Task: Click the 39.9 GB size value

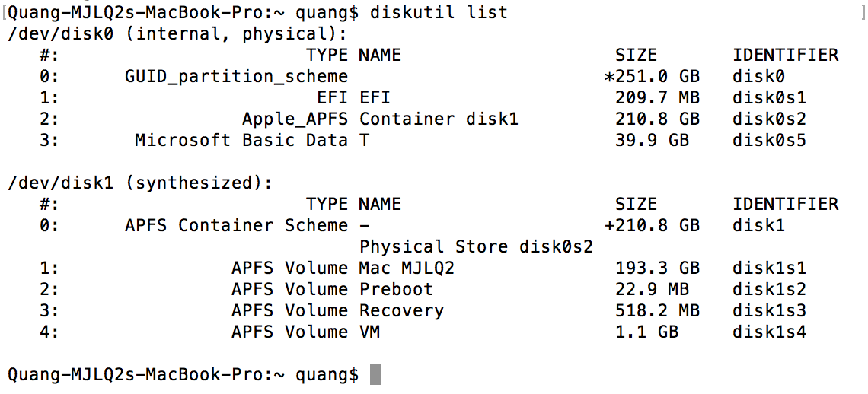Action: [x=652, y=140]
